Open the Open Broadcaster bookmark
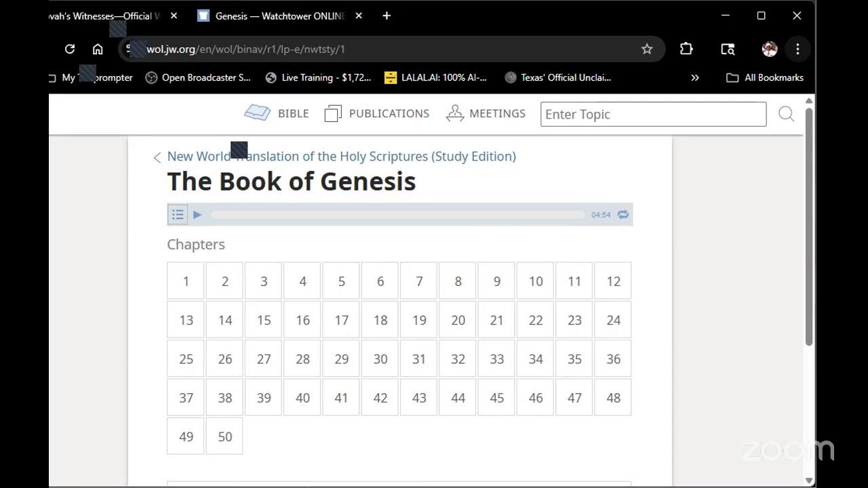Screen dimensions: 868x488 pyautogui.click(x=199, y=78)
